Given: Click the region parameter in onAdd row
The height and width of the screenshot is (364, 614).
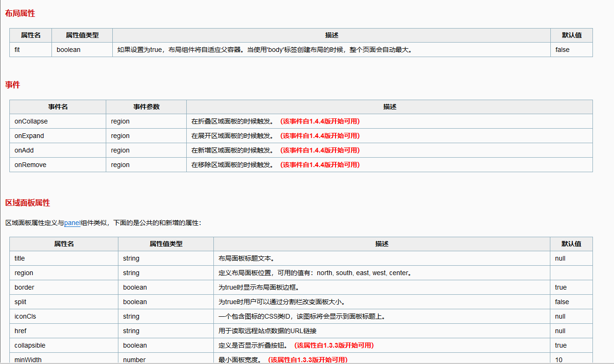Looking at the screenshot, I should click(120, 150).
